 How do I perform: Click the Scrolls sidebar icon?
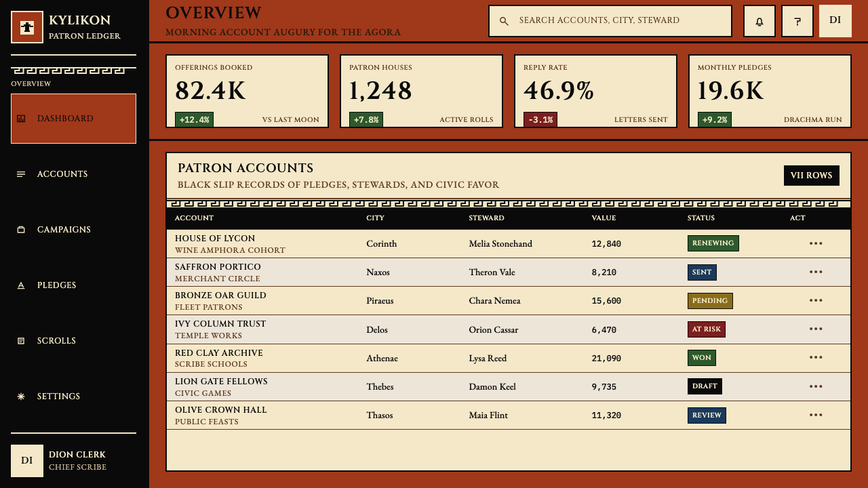[21, 341]
